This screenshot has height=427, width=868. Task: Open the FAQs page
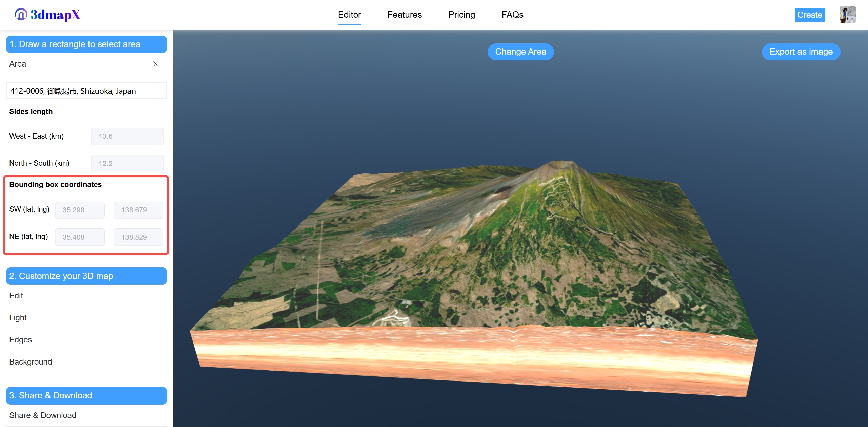click(512, 15)
